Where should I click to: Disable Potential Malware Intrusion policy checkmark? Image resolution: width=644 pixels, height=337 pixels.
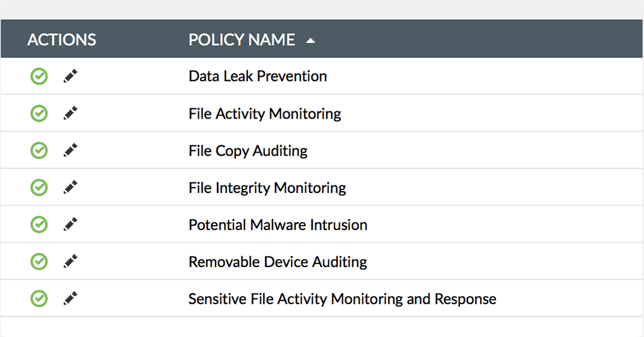click(39, 225)
